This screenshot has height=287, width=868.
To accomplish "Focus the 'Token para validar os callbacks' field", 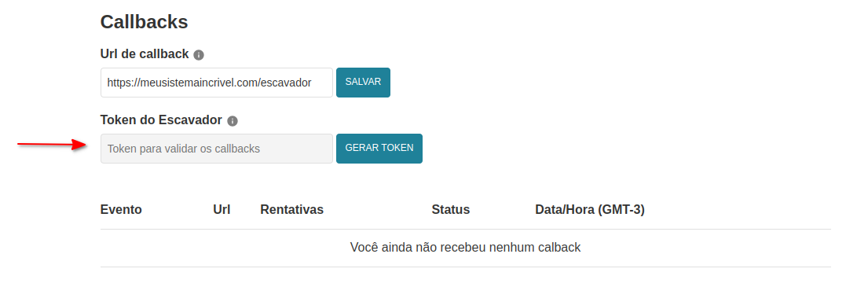I will pyautogui.click(x=217, y=149).
